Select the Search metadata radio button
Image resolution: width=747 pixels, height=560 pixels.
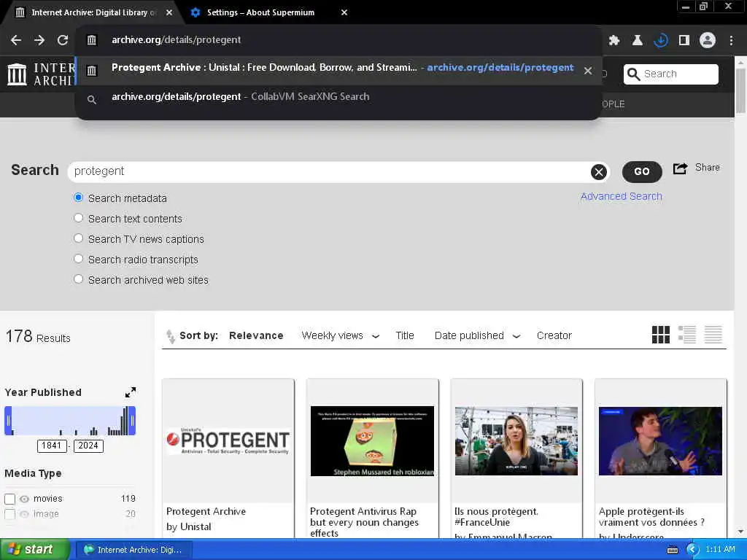click(x=79, y=198)
